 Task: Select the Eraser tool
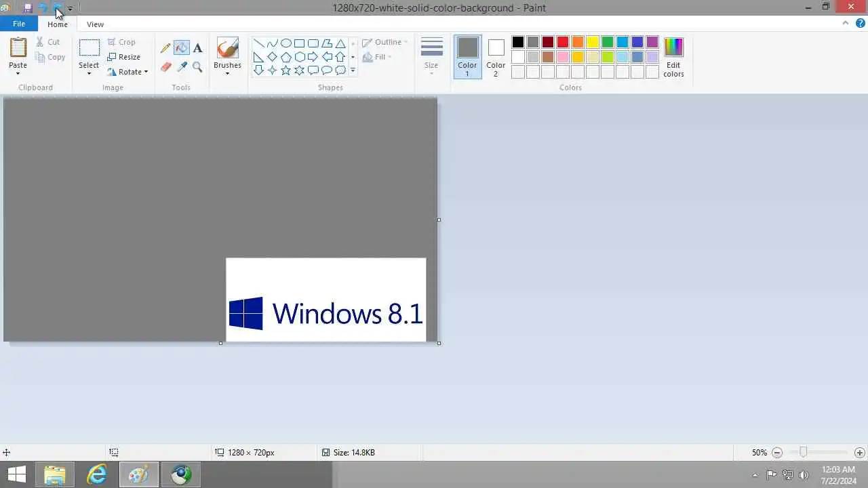pyautogui.click(x=165, y=66)
